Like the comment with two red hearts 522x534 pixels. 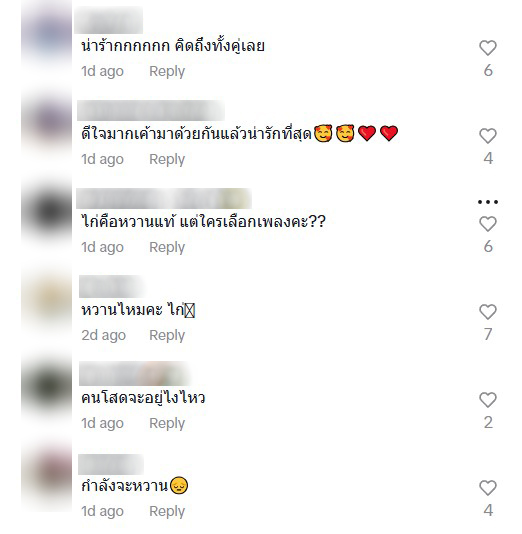pos(488,136)
